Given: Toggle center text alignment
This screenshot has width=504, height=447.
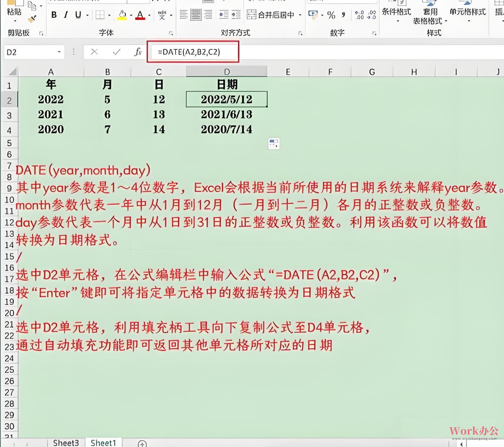Looking at the screenshot, I should (196, 15).
